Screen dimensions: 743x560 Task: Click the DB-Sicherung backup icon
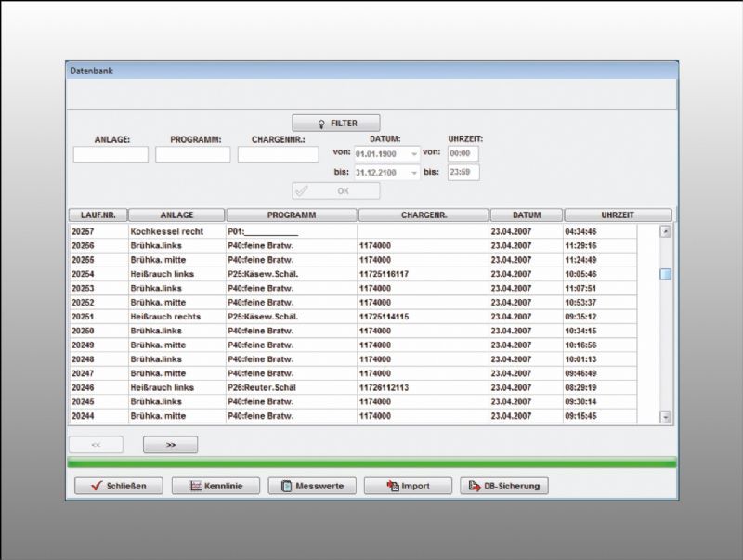[475, 486]
